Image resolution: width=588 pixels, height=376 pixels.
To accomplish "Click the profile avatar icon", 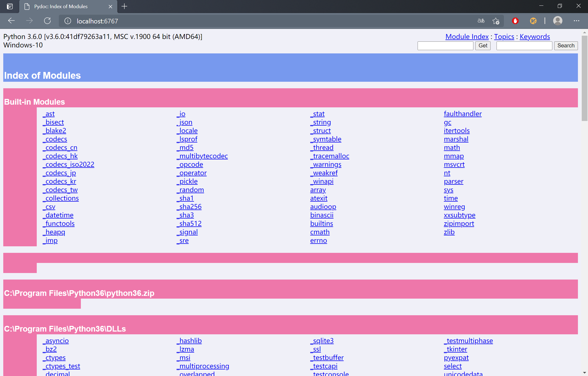I will click(x=557, y=21).
